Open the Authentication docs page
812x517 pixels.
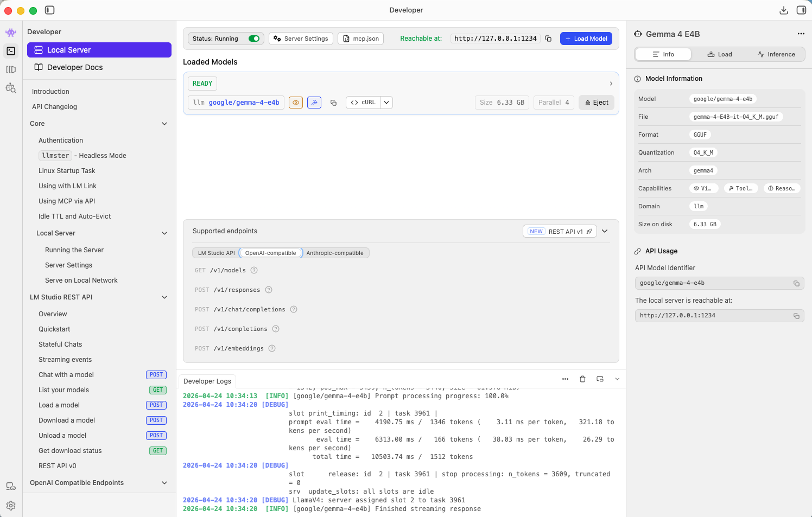[61, 141]
